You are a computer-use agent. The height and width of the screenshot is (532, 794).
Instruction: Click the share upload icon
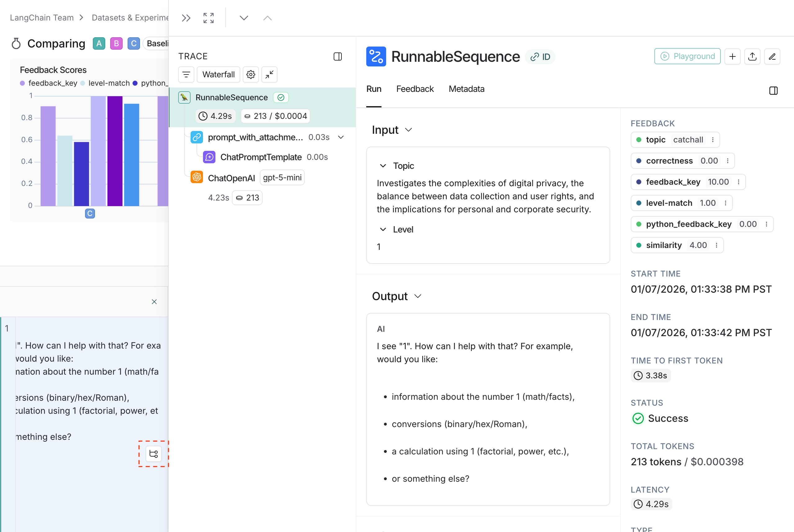pos(752,56)
